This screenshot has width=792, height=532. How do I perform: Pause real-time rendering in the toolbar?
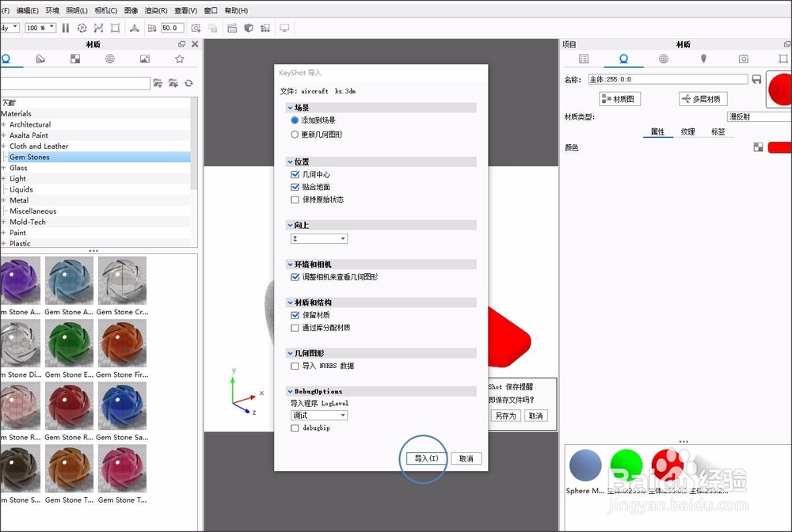click(66, 28)
